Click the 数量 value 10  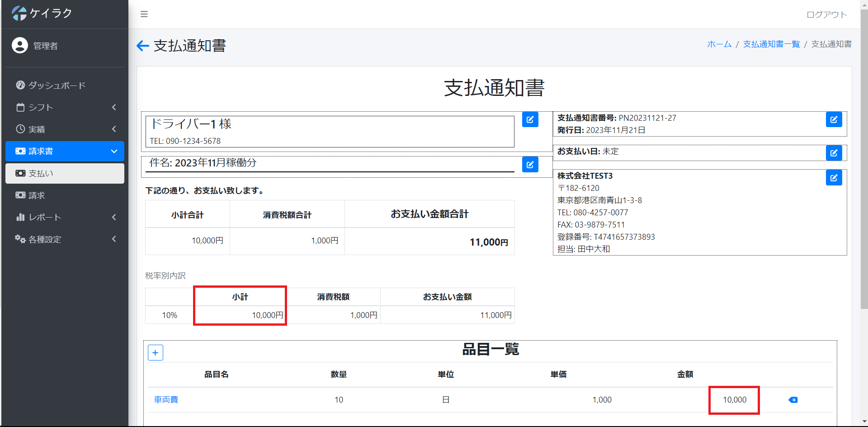tap(339, 400)
